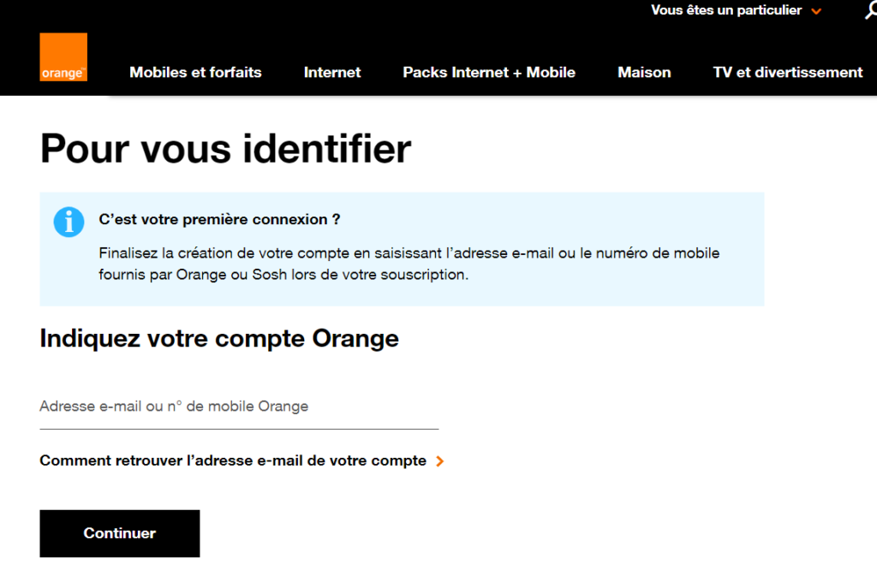Go to "Packs Internet + Mobile"
Image resolution: width=877 pixels, height=588 pixels.
tap(489, 73)
